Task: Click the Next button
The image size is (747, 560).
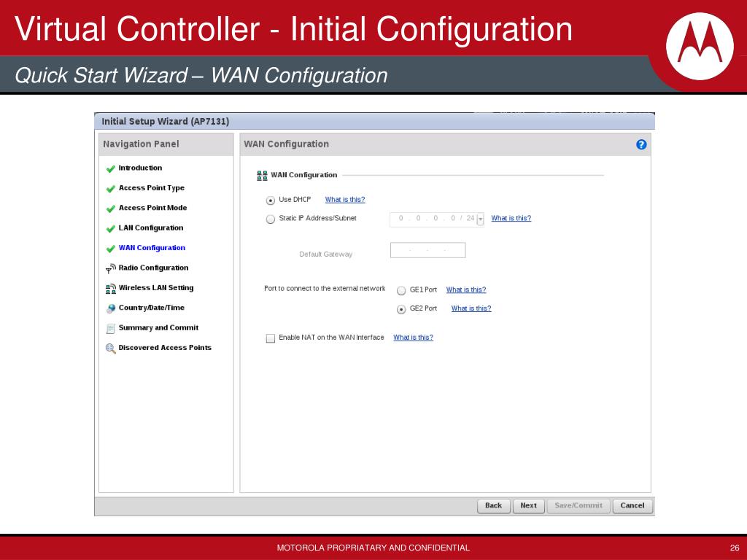Action: (x=528, y=506)
